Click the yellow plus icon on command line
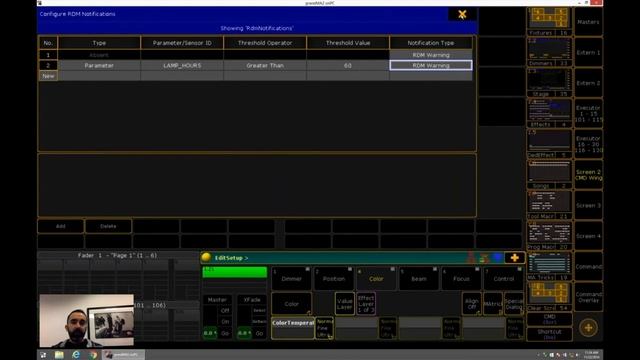 point(514,258)
